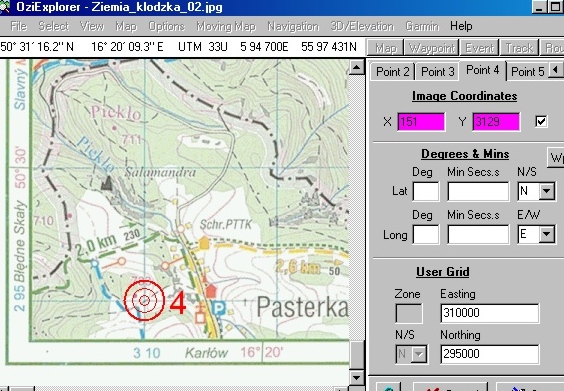Click the Pasterka label on the map
The height and width of the screenshot is (391, 564).
(303, 308)
